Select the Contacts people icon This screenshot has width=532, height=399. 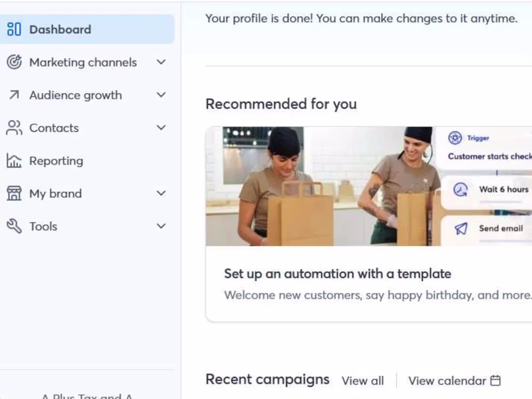15,128
